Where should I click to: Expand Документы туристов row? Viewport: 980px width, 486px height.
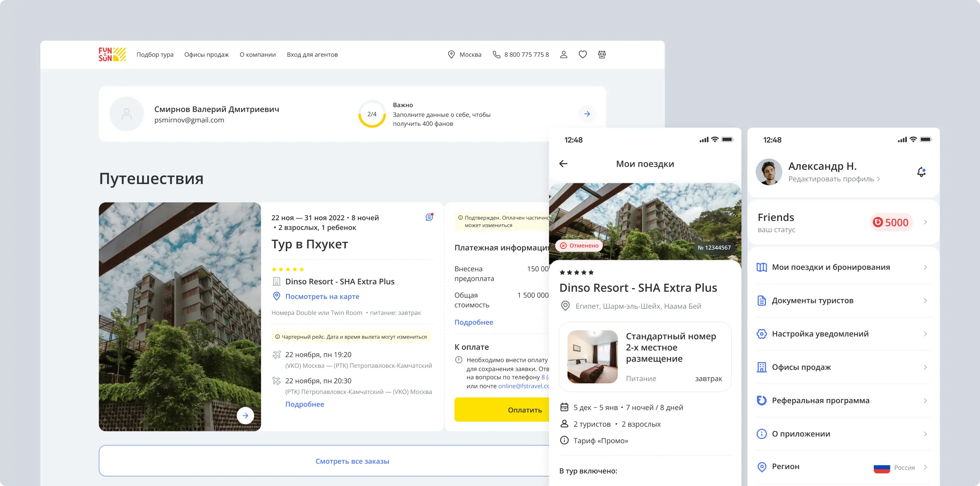pyautogui.click(x=843, y=300)
